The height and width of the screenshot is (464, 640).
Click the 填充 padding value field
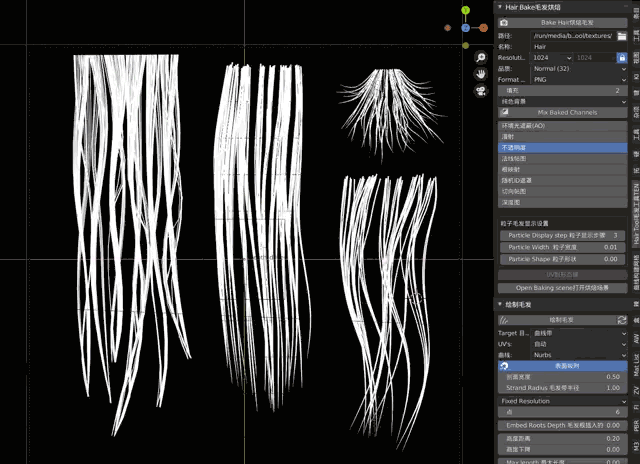click(x=563, y=91)
